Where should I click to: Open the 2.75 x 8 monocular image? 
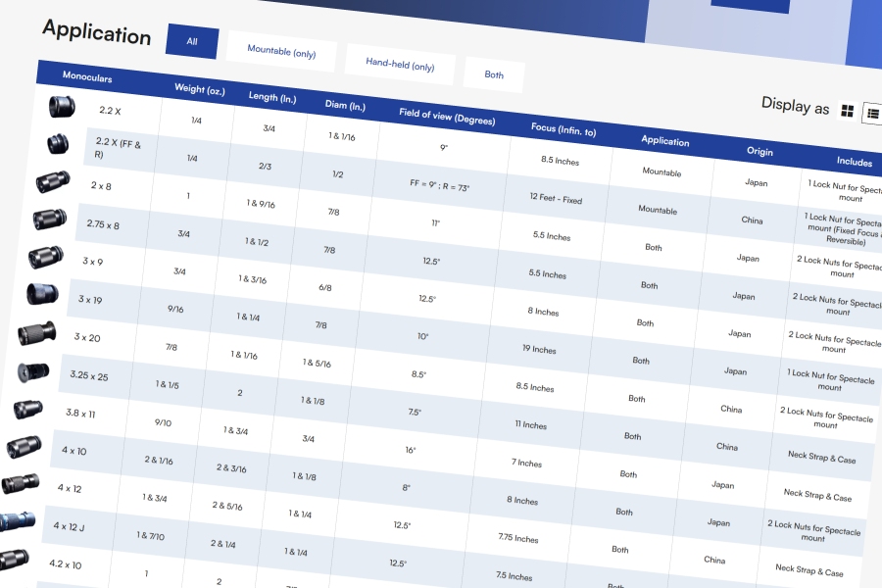coord(49,220)
